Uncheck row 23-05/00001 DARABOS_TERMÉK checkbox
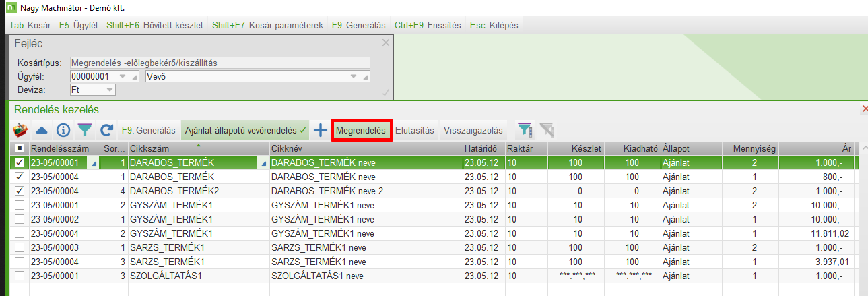868x296 pixels. point(20,162)
